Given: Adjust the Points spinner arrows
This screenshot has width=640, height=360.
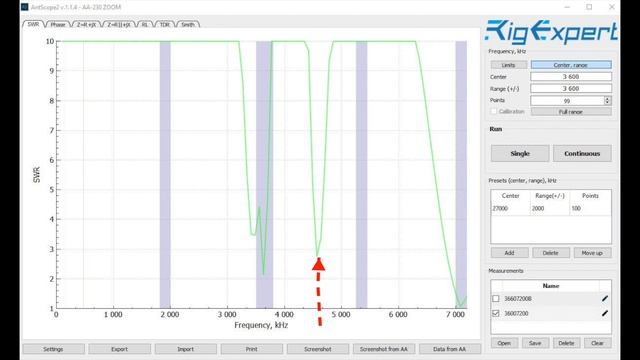Looking at the screenshot, I should tap(607, 100).
